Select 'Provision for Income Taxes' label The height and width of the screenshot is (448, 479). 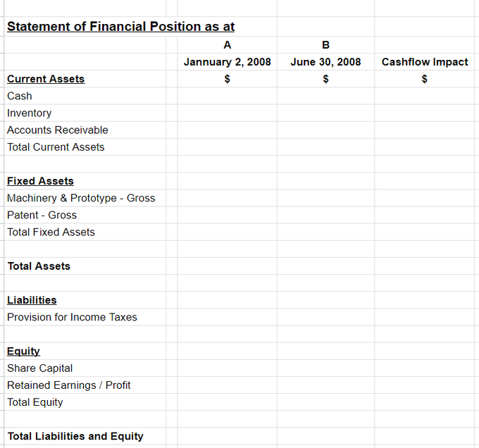tap(72, 317)
